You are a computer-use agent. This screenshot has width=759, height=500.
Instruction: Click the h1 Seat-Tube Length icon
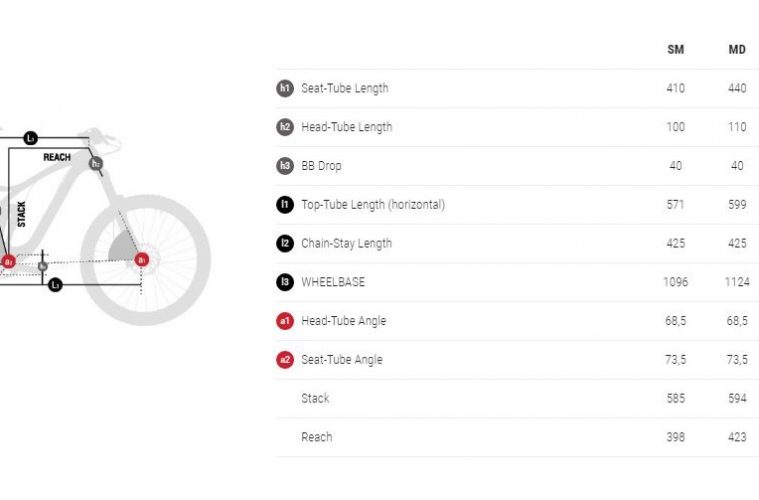[x=285, y=88]
